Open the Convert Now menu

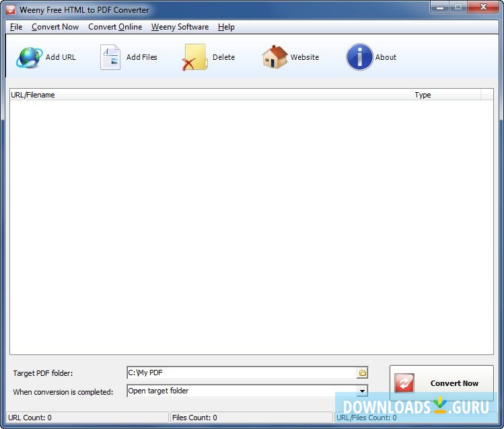[x=55, y=27]
